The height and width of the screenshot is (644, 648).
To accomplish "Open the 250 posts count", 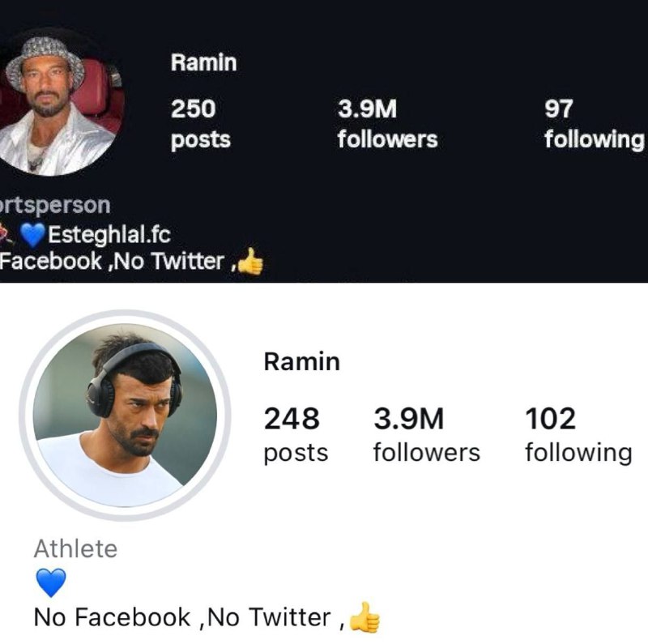I will (x=200, y=123).
